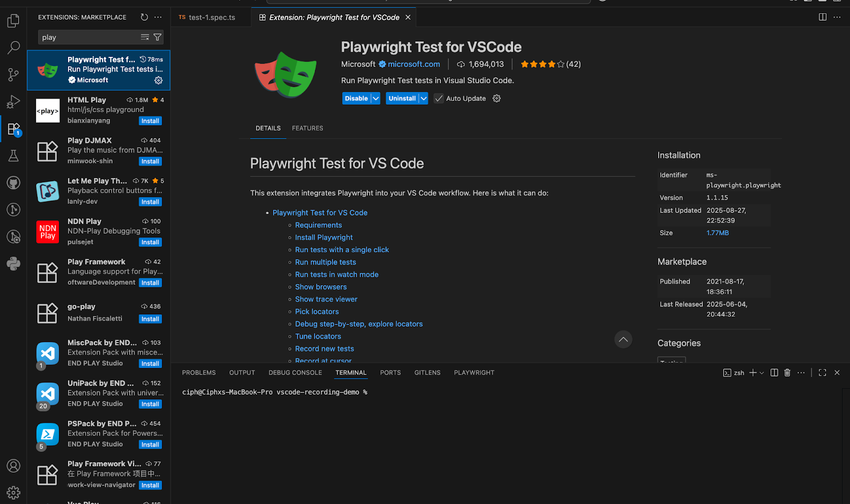The width and height of the screenshot is (850, 504).
Task: Open the Disable button dropdown arrow
Action: click(x=376, y=98)
